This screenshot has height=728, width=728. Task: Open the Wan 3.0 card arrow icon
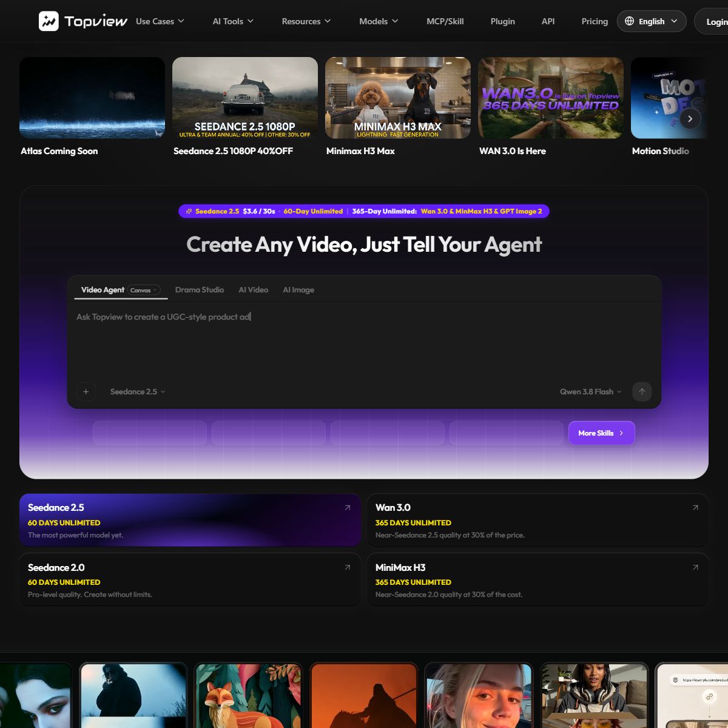coord(695,508)
